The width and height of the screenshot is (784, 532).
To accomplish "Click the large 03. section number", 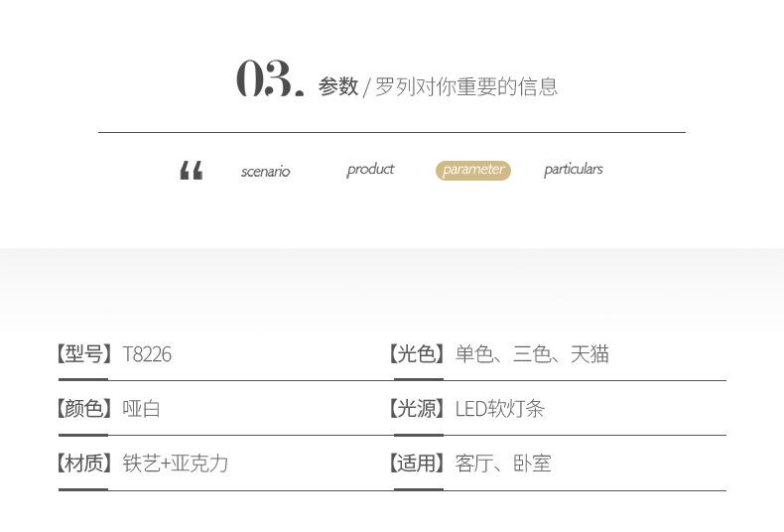I will click(270, 78).
